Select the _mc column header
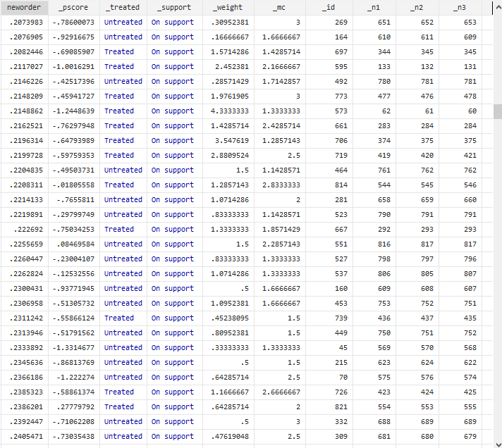 (x=280, y=7)
